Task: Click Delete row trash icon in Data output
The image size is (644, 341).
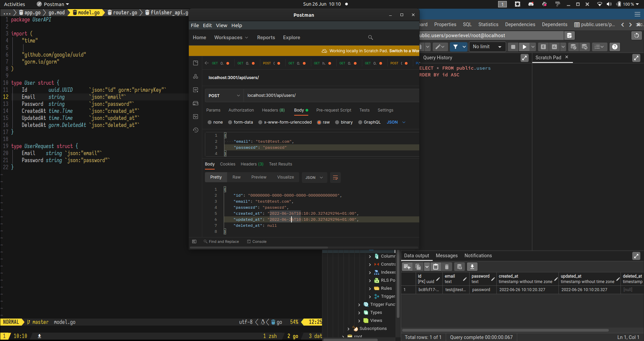Action: point(447,267)
